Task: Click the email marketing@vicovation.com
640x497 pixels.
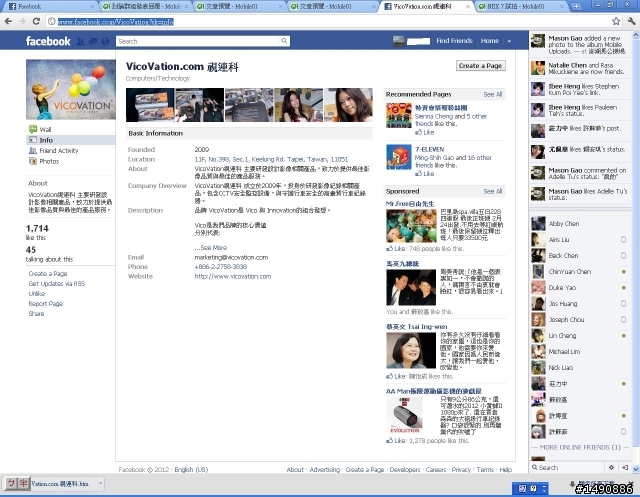Action: 231,257
